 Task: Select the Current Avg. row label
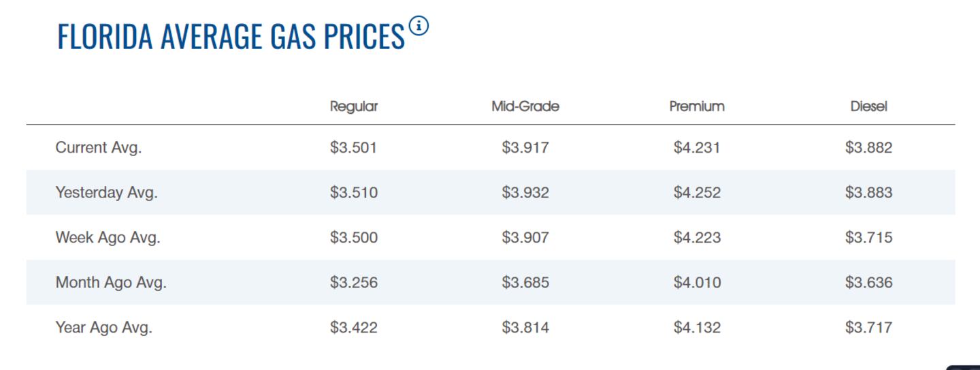pyautogui.click(x=99, y=148)
